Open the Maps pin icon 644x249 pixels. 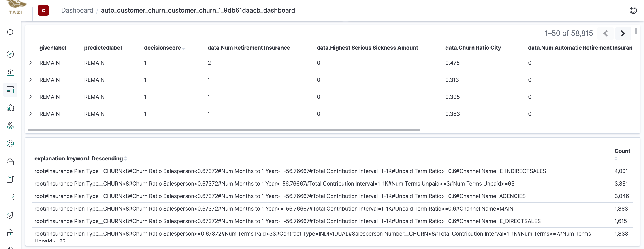pyautogui.click(x=10, y=126)
